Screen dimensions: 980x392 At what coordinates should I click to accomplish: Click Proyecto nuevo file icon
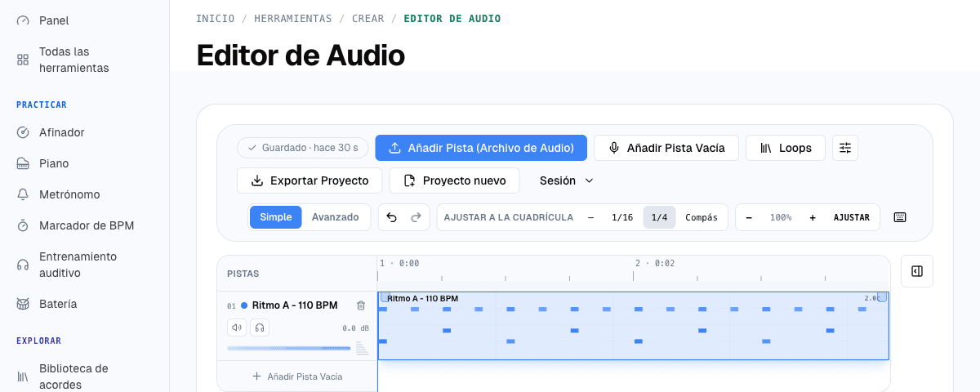click(x=409, y=180)
